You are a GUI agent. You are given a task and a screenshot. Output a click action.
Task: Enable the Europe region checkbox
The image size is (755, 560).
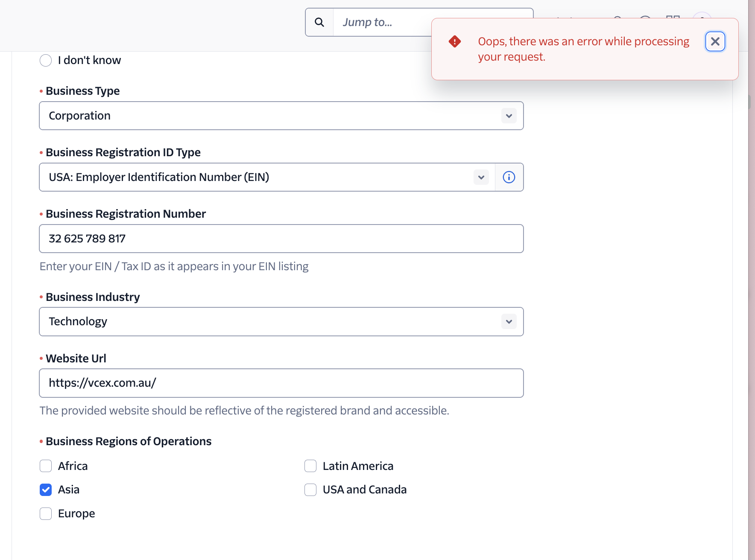(x=46, y=513)
